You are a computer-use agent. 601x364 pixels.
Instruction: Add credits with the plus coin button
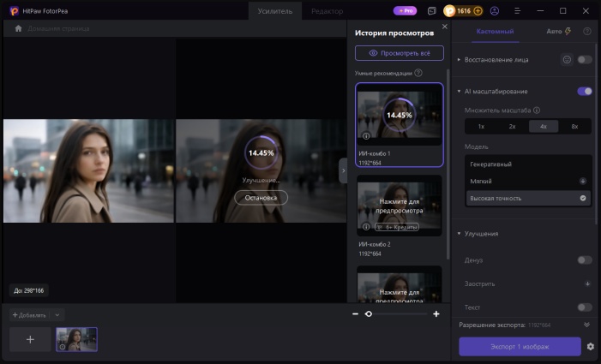pos(478,11)
